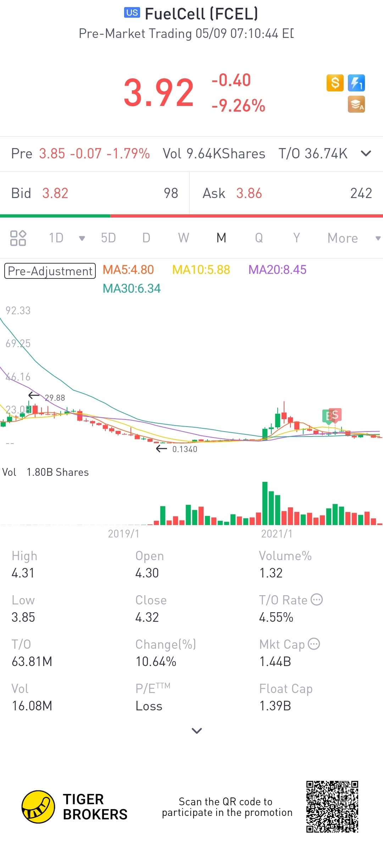
Task: Tap the bid/ask ratio bar
Action: pos(191,216)
